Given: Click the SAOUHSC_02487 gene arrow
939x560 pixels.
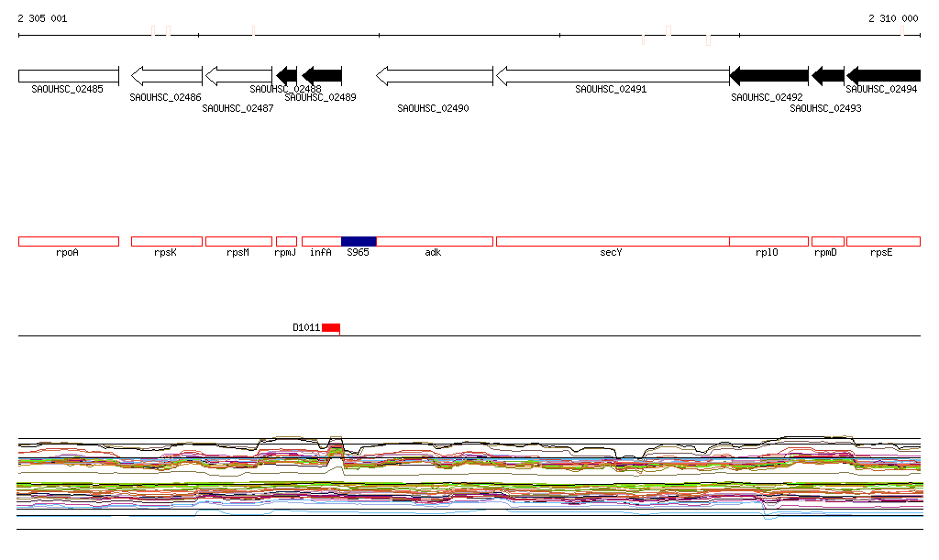Looking at the screenshot, I should click(x=238, y=76).
